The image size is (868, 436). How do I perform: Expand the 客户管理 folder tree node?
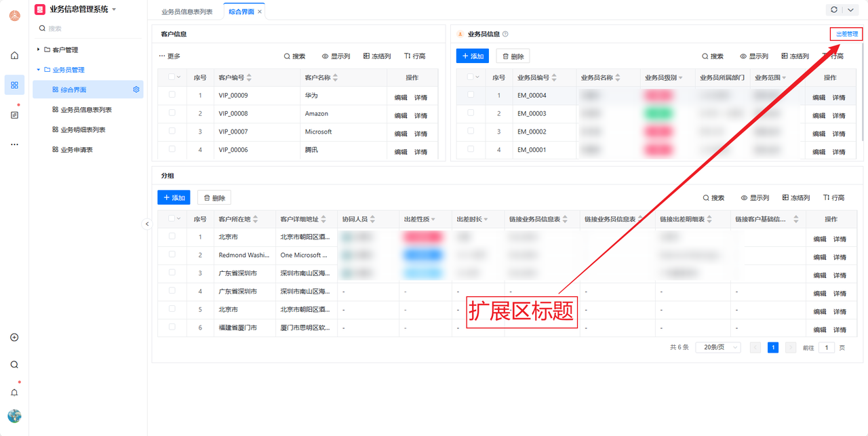coord(39,49)
